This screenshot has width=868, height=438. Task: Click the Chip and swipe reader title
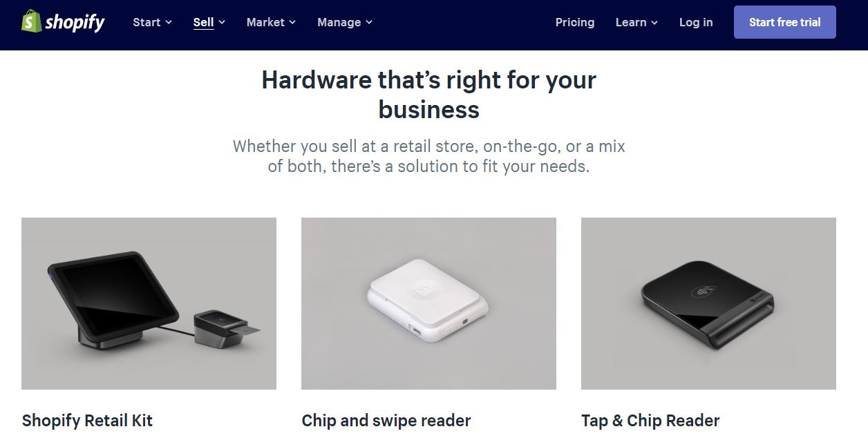(x=386, y=421)
